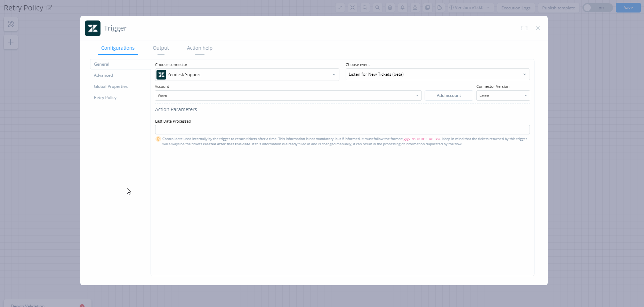The image size is (644, 307).
Task: Click the fit-to-screen toolbar icon
Action: coord(353,8)
